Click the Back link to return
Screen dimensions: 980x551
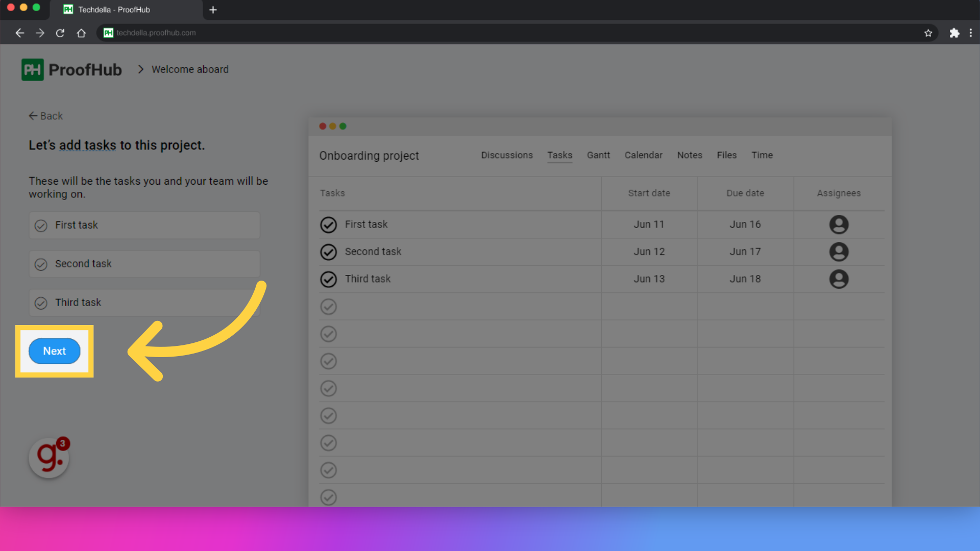pos(46,116)
